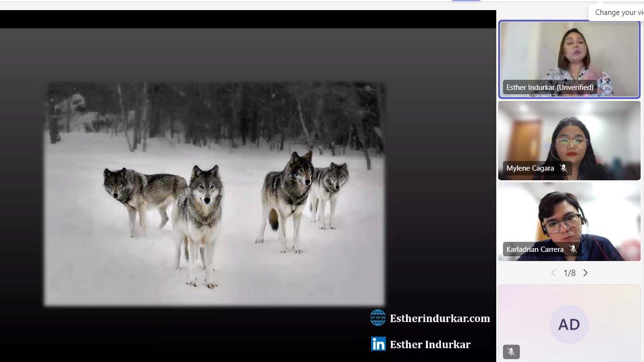644x362 pixels.
Task: Select Karladrian Carrera's video tile
Action: (x=569, y=216)
